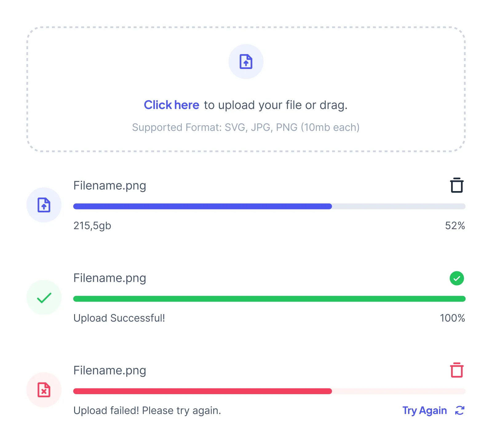This screenshot has height=448, width=492.
Task: Click the dark trash icon for the uploading file
Action: 456,185
